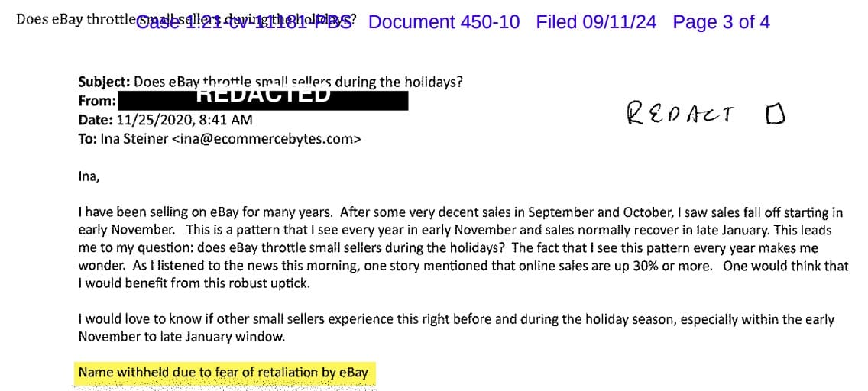Click the handwritten checkbox next to REDACT
Image resolution: width=868 pixels, height=391 pixels.
pos(775,114)
